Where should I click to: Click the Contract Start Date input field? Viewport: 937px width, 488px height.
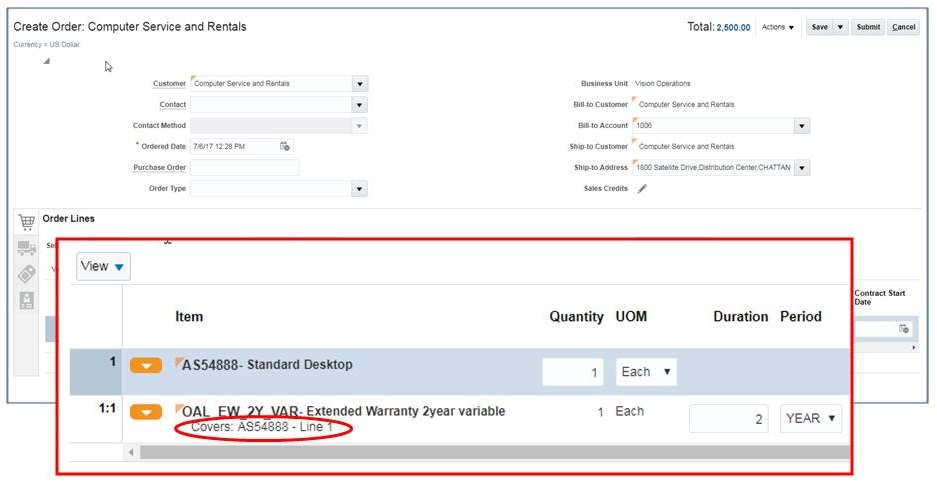[875, 329]
